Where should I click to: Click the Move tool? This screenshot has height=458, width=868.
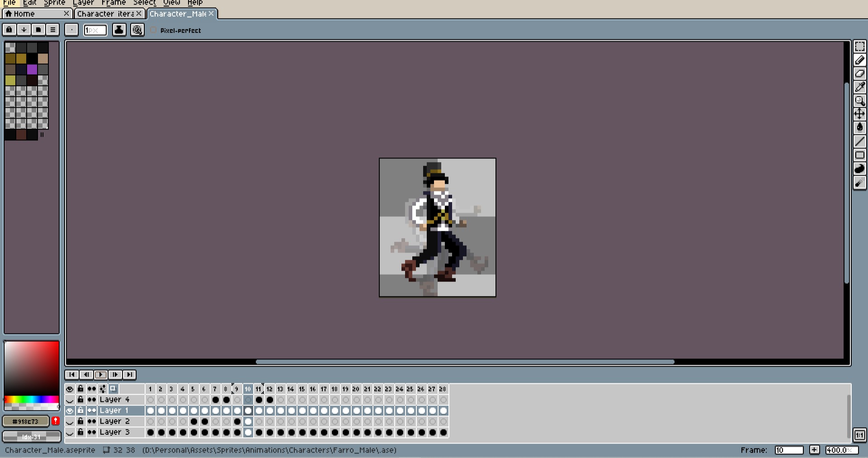(859, 114)
